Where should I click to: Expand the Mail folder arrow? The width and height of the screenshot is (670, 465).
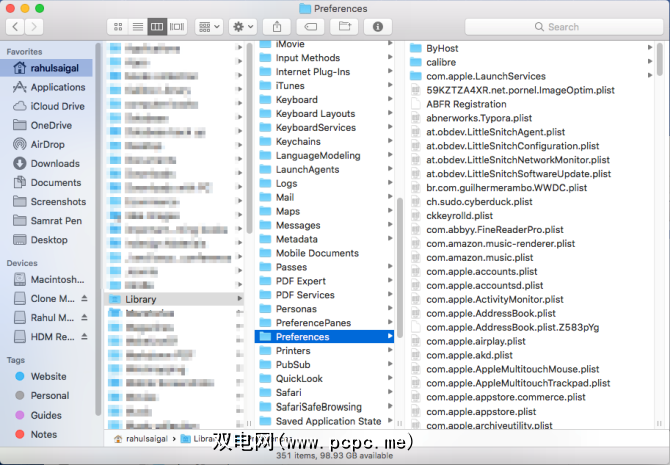click(390, 197)
